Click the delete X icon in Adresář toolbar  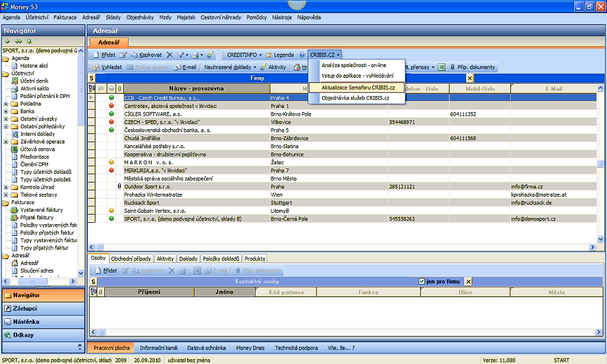tap(170, 55)
